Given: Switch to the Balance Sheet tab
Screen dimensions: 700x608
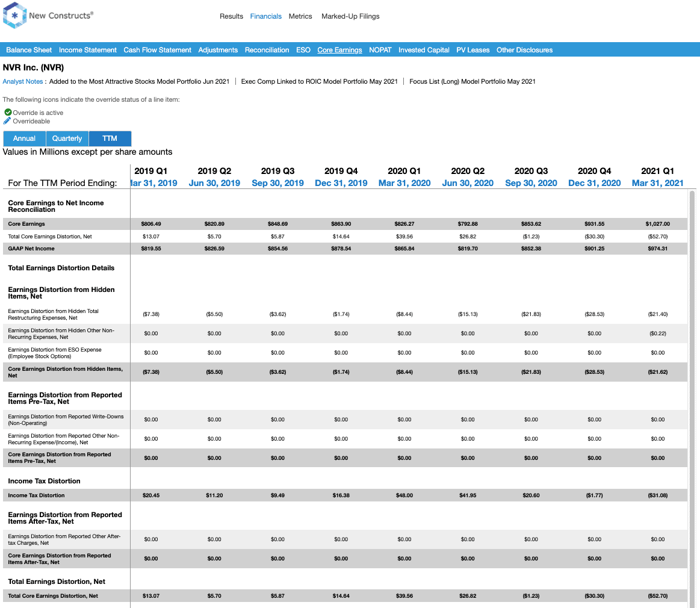Looking at the screenshot, I should click(29, 50).
